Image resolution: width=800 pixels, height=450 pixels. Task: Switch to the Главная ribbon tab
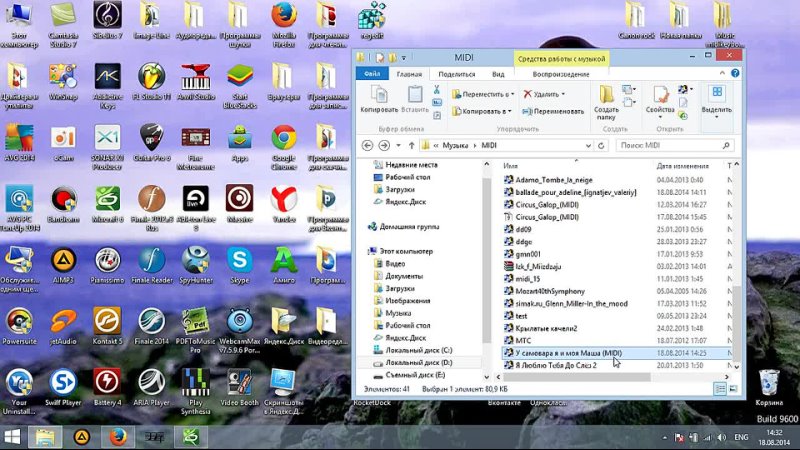[409, 74]
